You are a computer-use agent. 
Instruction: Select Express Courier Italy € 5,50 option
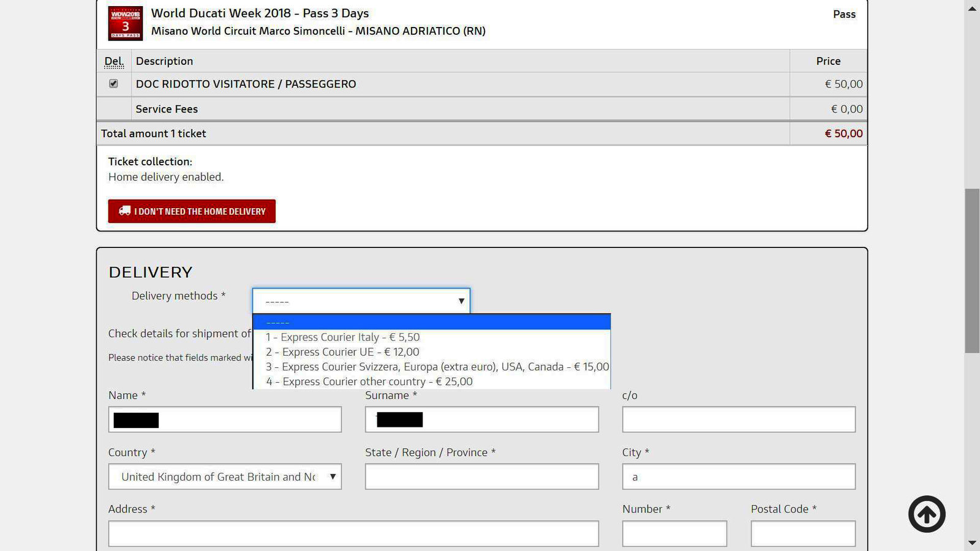[x=342, y=337]
